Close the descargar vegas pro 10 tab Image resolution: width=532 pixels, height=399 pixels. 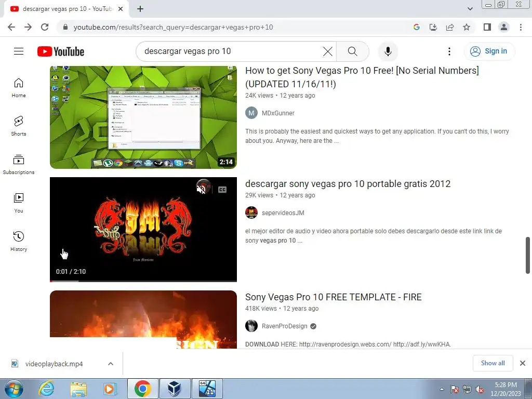121,9
